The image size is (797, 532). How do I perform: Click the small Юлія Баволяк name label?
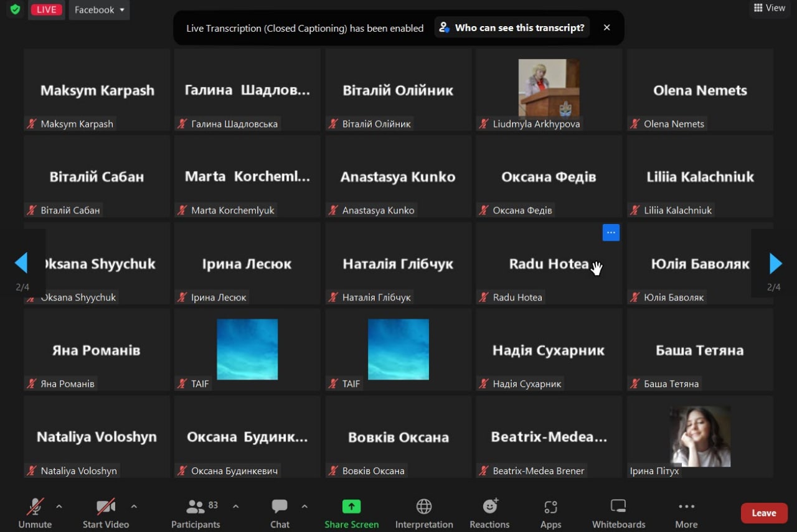[x=674, y=297]
